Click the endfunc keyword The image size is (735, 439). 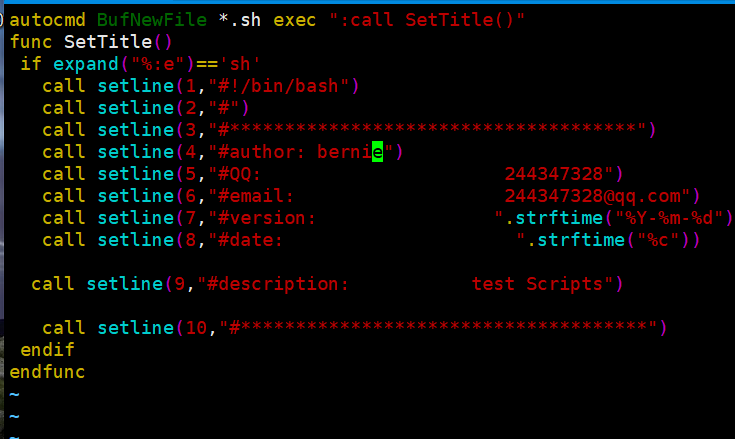pos(47,372)
